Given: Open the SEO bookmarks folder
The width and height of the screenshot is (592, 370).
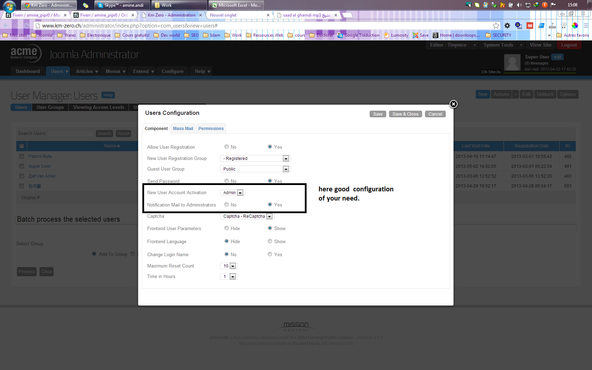Looking at the screenshot, I should [192, 35].
